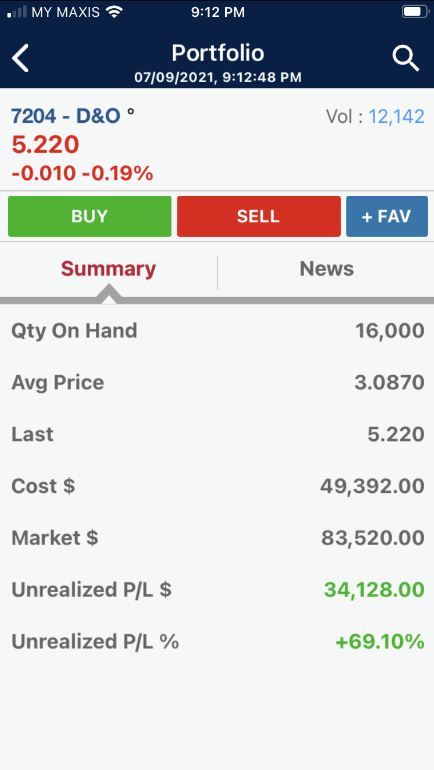Tap the +69.10% unrealized percentage
434x770 pixels.
(x=380, y=641)
